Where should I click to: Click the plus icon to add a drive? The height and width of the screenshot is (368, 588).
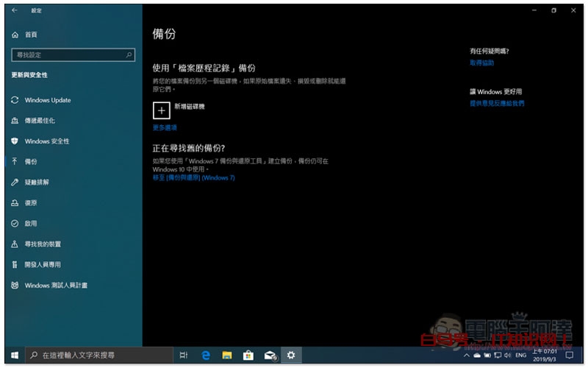[161, 110]
